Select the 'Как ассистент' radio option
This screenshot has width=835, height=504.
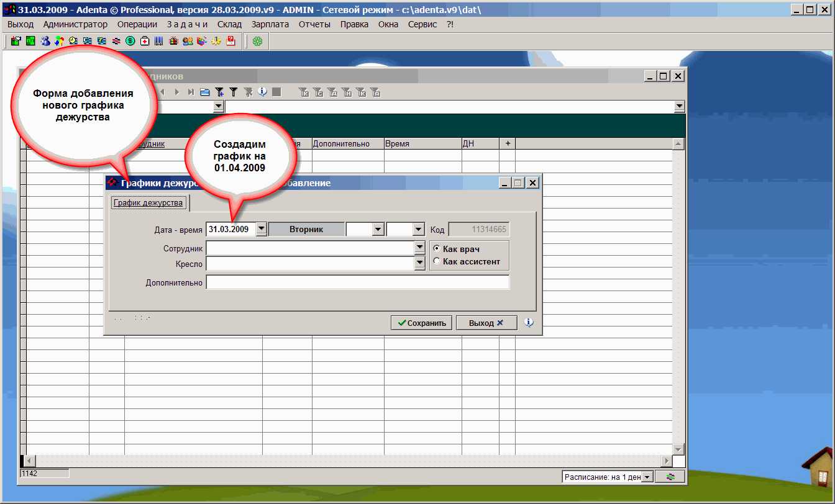point(436,261)
